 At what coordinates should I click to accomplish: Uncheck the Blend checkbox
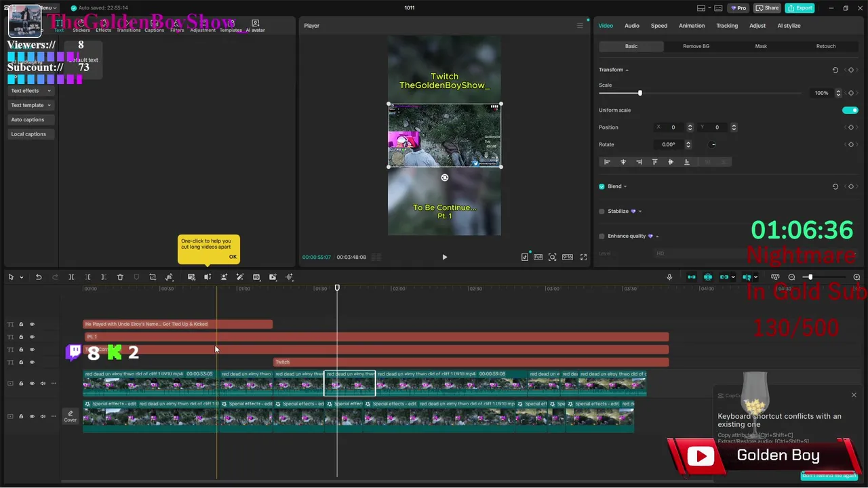[601, 186]
